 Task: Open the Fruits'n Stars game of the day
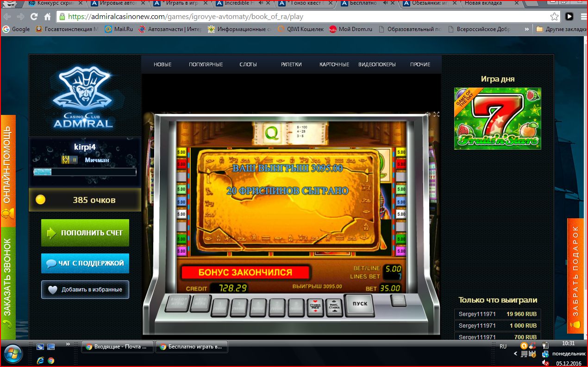(x=498, y=119)
